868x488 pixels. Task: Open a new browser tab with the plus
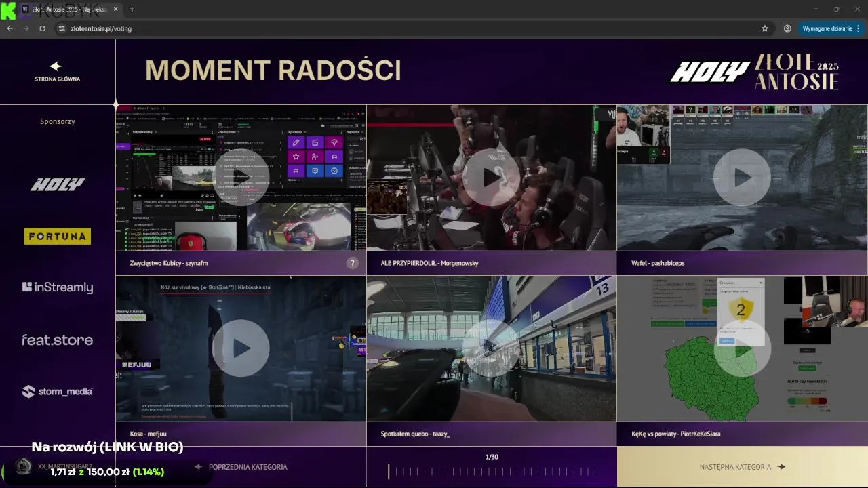[x=132, y=9]
